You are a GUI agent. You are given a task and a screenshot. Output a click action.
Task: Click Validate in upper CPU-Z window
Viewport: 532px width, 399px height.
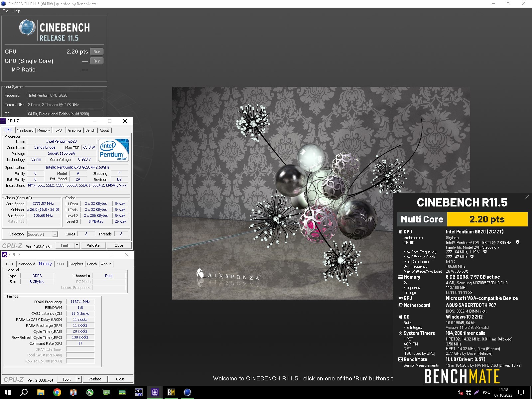click(93, 245)
